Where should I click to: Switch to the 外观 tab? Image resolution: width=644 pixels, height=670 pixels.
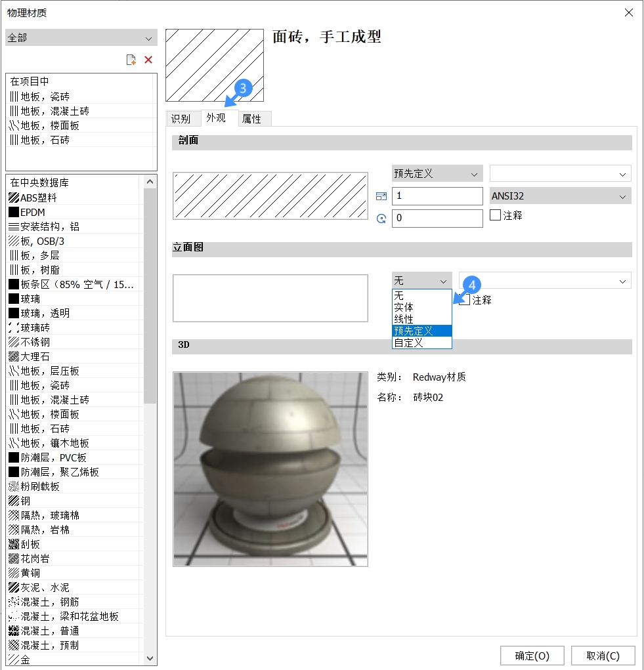[x=219, y=118]
